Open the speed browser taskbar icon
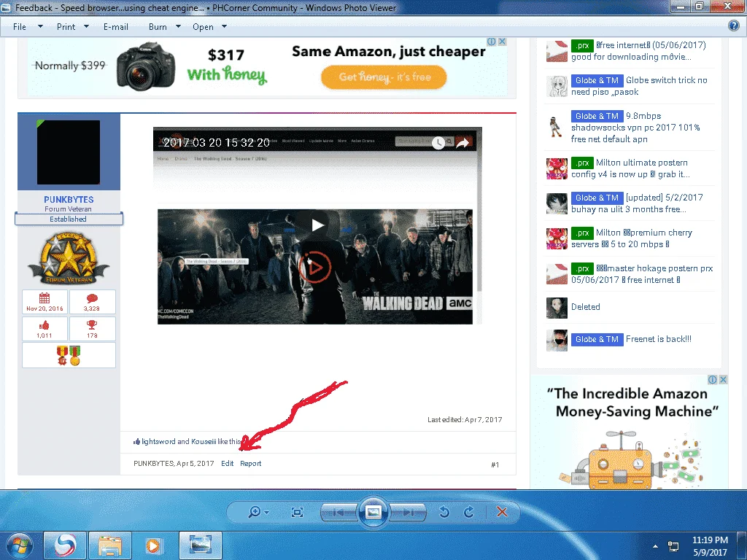Viewport: 747px width, 560px height. point(65,545)
